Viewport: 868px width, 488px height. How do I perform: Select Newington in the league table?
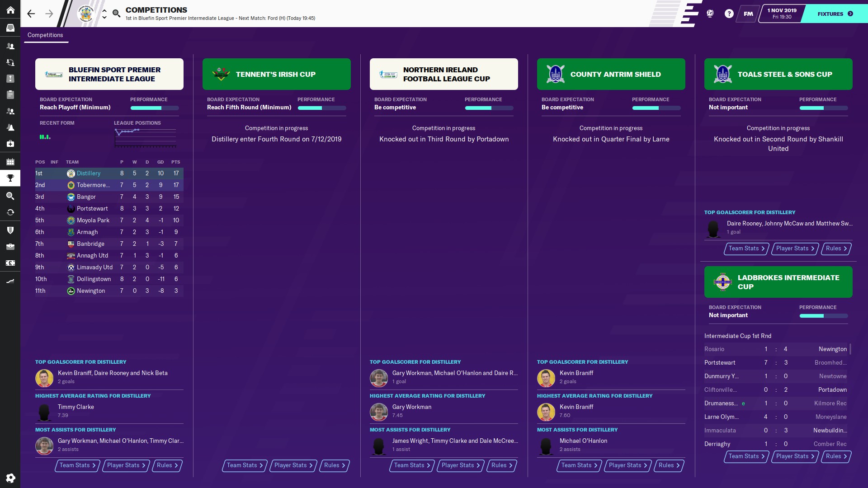click(109, 291)
